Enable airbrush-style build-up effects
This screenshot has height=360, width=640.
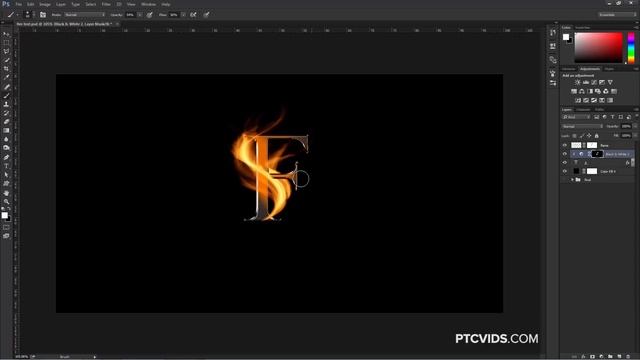point(193,15)
